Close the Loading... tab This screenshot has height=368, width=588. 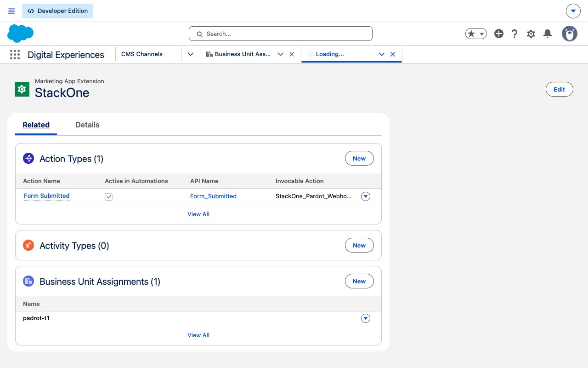tap(393, 54)
